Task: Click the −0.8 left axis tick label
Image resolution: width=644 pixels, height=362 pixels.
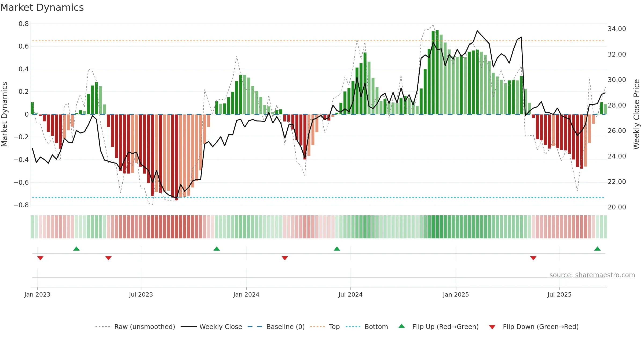Action: click(x=21, y=205)
